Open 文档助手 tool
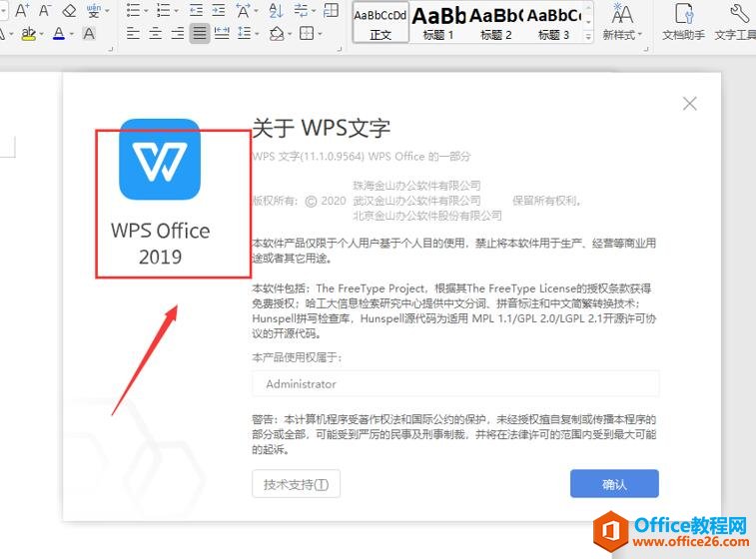Screen dimensions: 756x559 [683, 22]
